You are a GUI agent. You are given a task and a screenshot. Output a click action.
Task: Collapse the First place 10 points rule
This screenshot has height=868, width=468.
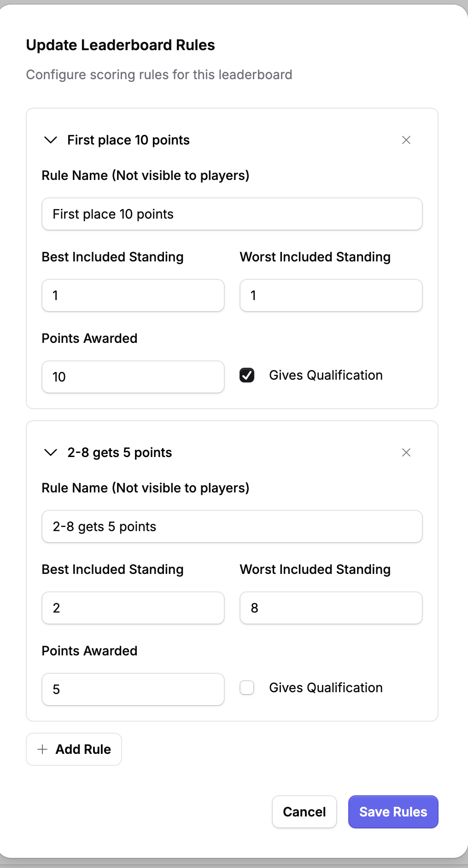(x=50, y=140)
